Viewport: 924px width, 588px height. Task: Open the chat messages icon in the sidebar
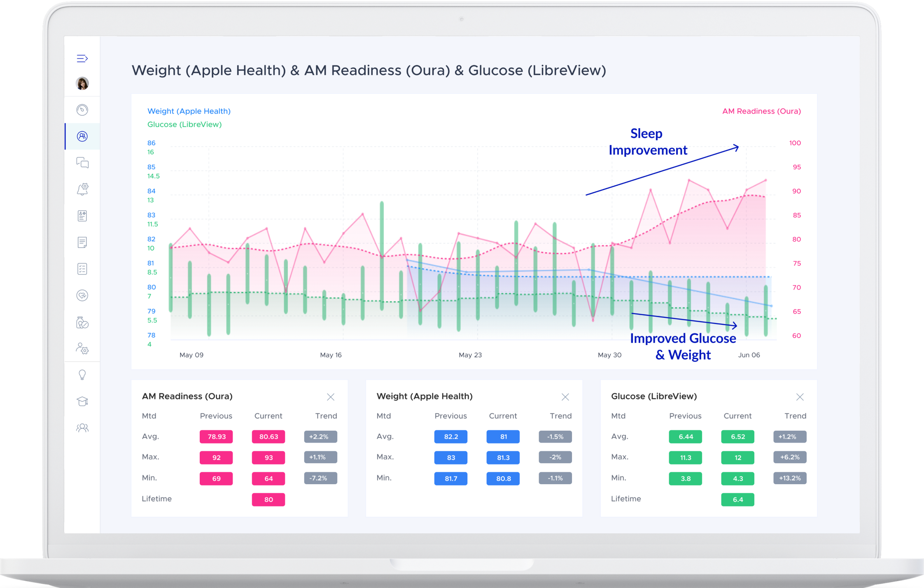pos(82,163)
